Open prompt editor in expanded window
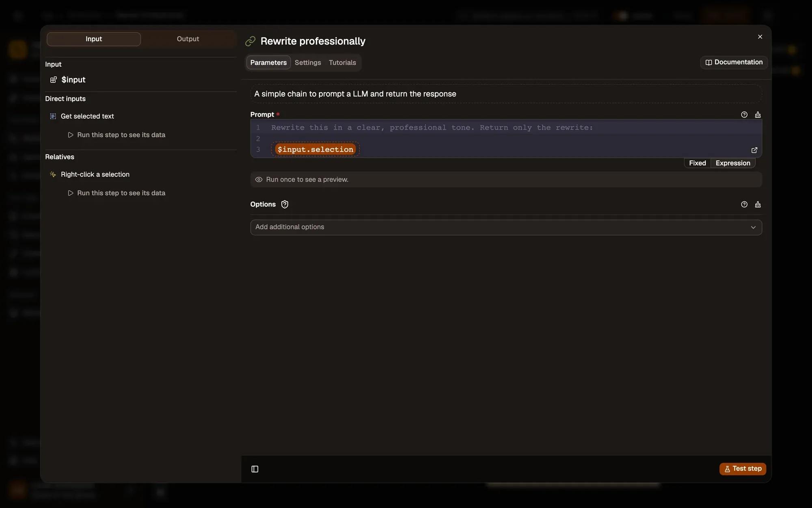812x508 pixels. point(754,150)
